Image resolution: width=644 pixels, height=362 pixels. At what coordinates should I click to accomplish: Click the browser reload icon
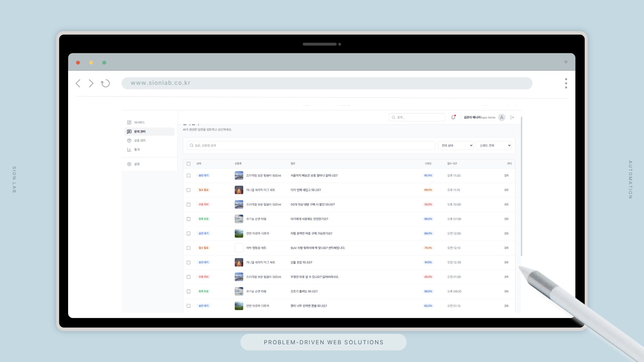click(105, 83)
